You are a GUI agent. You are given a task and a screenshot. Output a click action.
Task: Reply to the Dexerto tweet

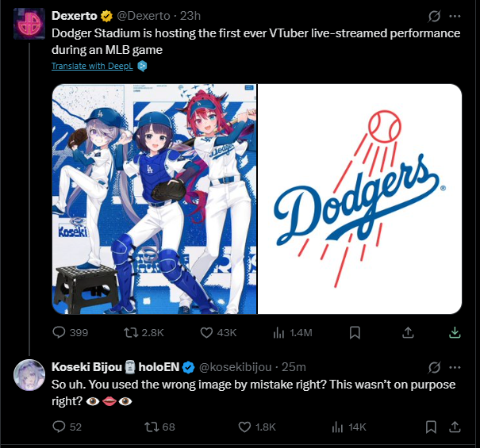60,332
